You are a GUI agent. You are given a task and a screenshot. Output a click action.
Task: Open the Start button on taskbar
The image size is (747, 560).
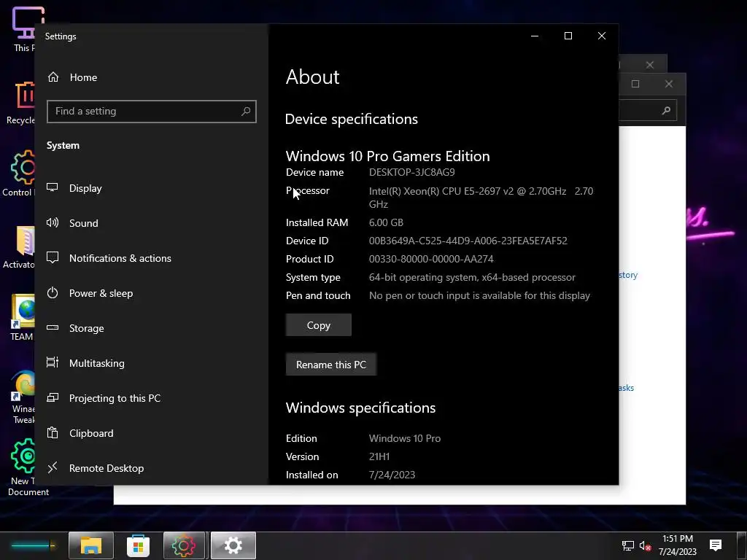coord(32,545)
